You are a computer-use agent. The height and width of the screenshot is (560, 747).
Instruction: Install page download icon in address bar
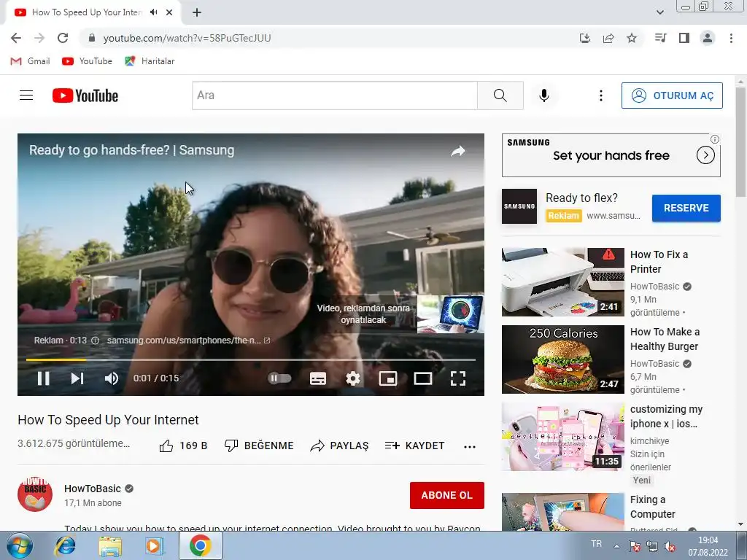[x=585, y=38]
